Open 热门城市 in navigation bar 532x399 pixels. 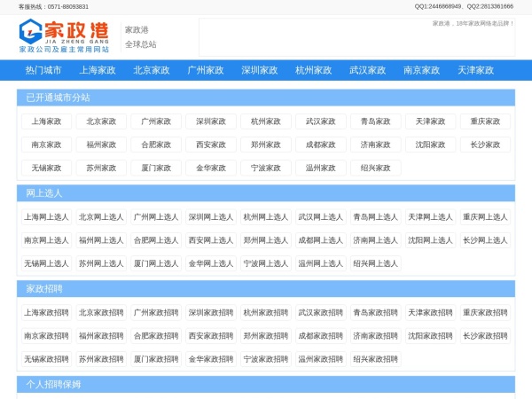pyautogui.click(x=43, y=70)
